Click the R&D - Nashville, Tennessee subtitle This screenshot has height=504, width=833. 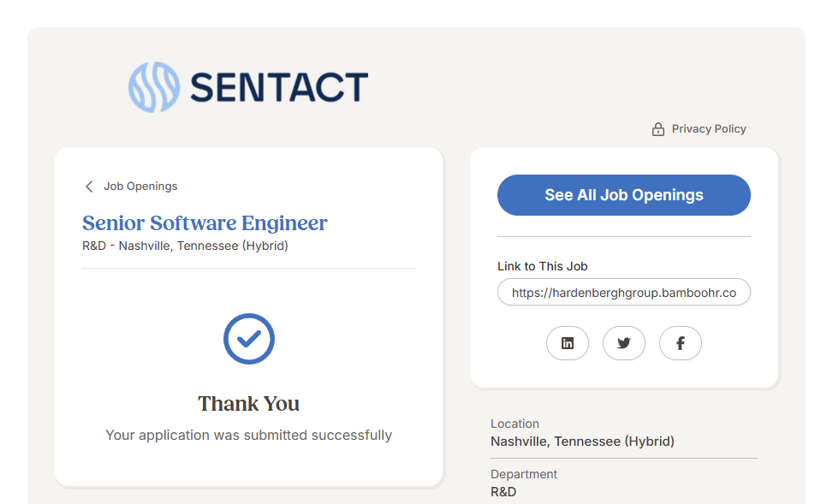click(185, 246)
